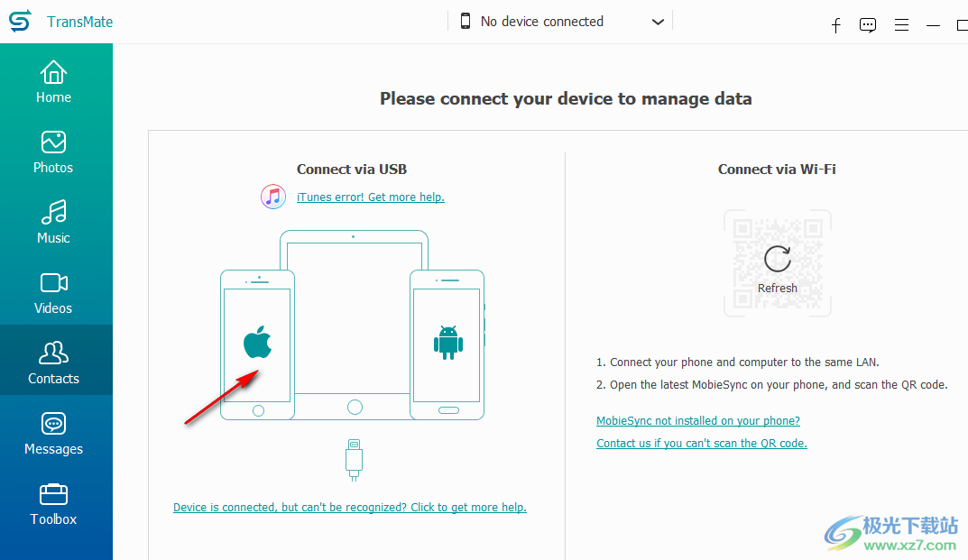
Task: Open the feedback chat bubble icon
Action: tap(868, 25)
